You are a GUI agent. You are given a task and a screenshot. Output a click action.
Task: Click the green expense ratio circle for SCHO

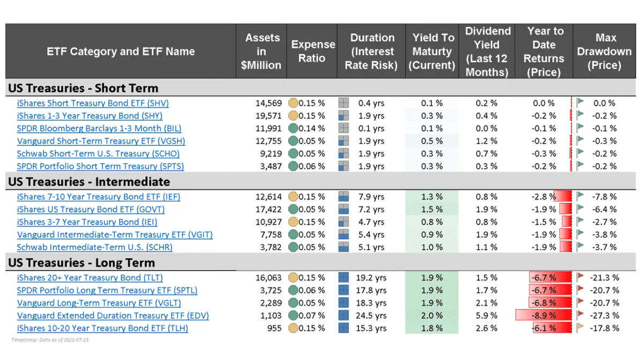pos(293,153)
